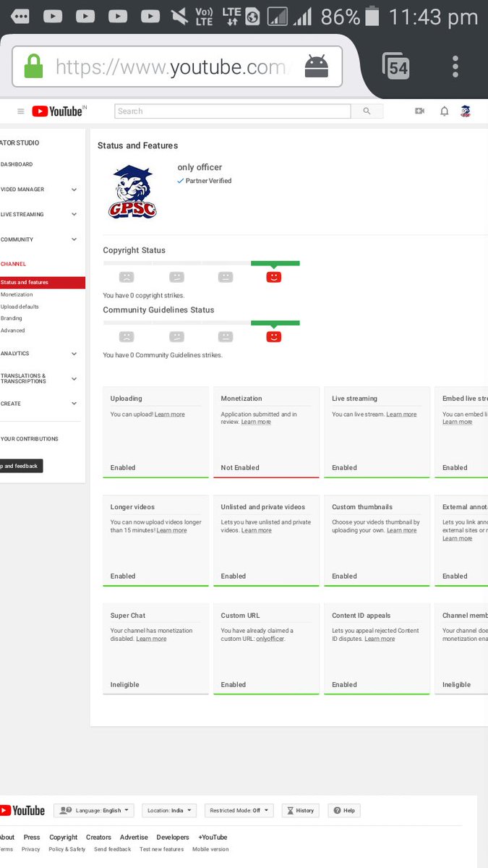Click the GPSC channel logo image
Screen dimensions: 488x868
click(x=132, y=192)
